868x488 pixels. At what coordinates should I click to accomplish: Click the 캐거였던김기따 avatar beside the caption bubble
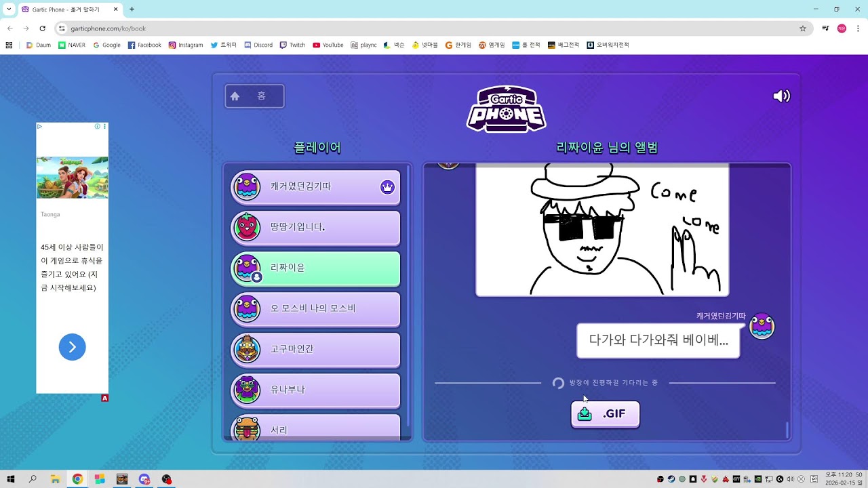762,327
